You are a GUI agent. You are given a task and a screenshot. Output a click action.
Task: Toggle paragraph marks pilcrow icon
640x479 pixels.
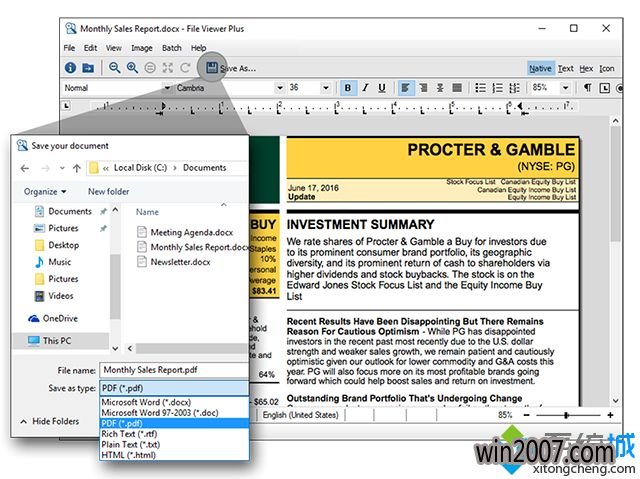pyautogui.click(x=587, y=88)
